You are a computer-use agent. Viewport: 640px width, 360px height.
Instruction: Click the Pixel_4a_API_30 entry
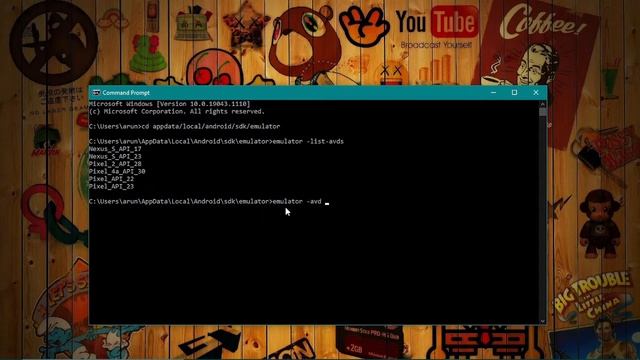point(117,171)
